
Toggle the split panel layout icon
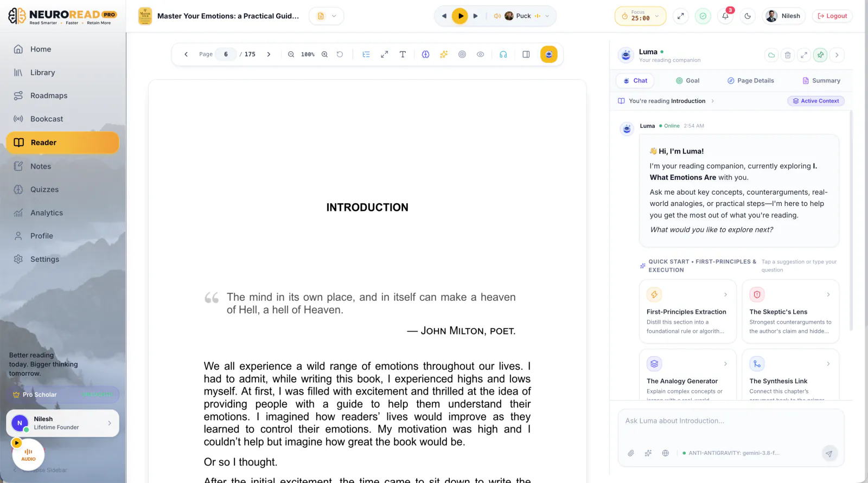pos(526,54)
